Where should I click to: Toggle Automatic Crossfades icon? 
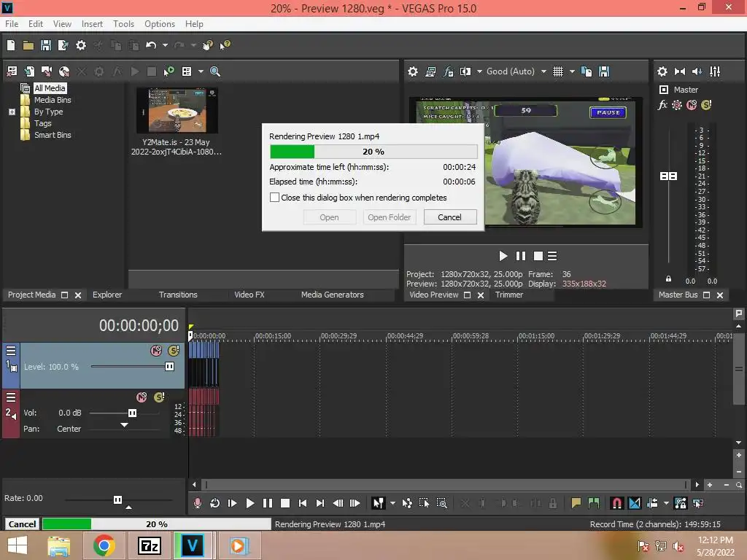pyautogui.click(x=634, y=503)
